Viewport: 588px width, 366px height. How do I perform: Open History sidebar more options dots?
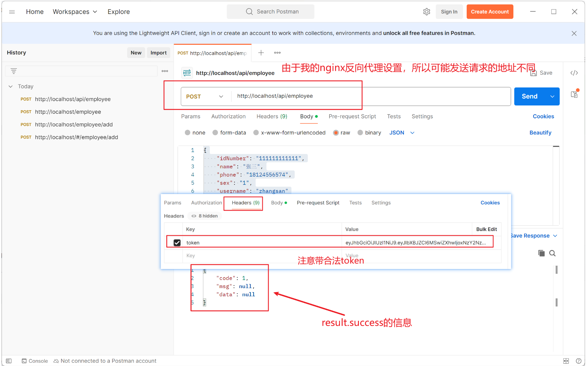coord(165,71)
